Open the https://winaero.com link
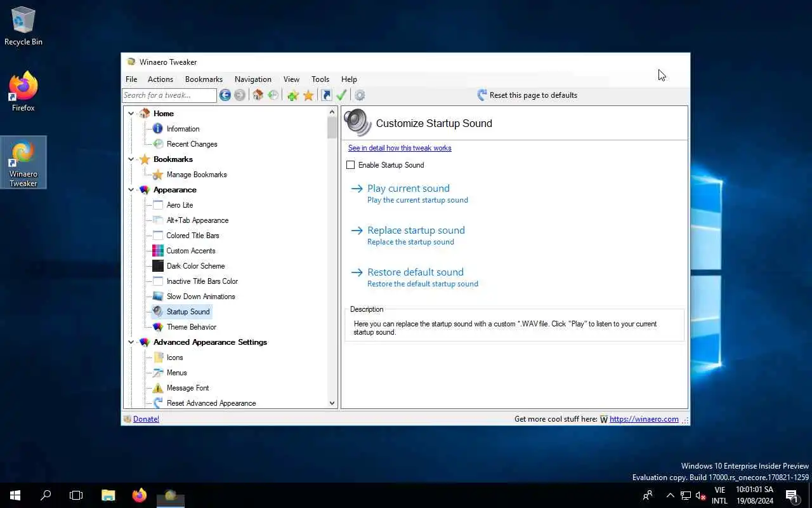812x508 pixels. pyautogui.click(x=644, y=419)
